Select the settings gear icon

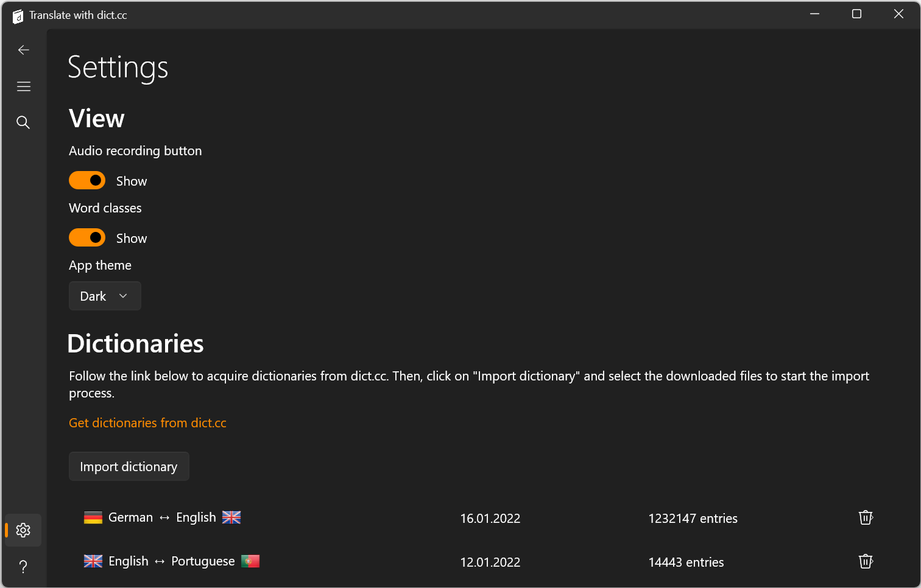point(23,530)
